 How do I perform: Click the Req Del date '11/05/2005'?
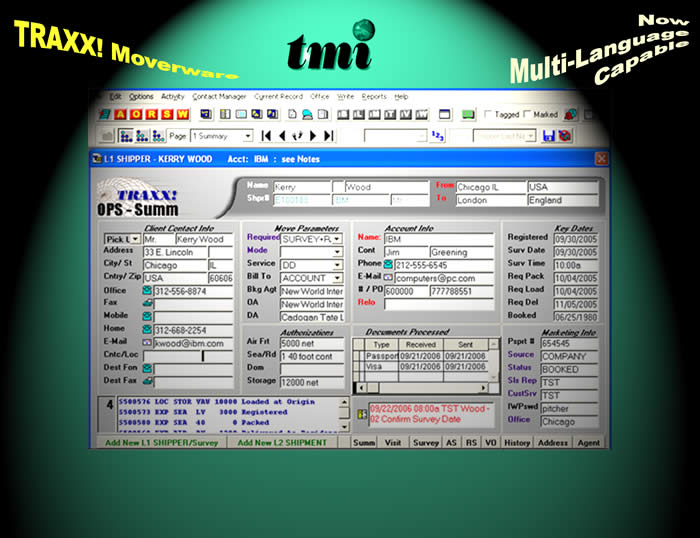click(575, 304)
